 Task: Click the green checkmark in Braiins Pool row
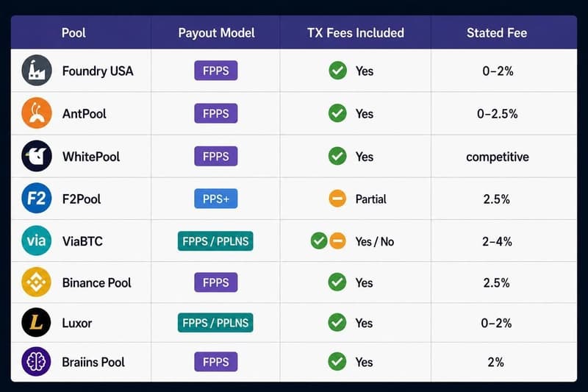click(x=337, y=362)
